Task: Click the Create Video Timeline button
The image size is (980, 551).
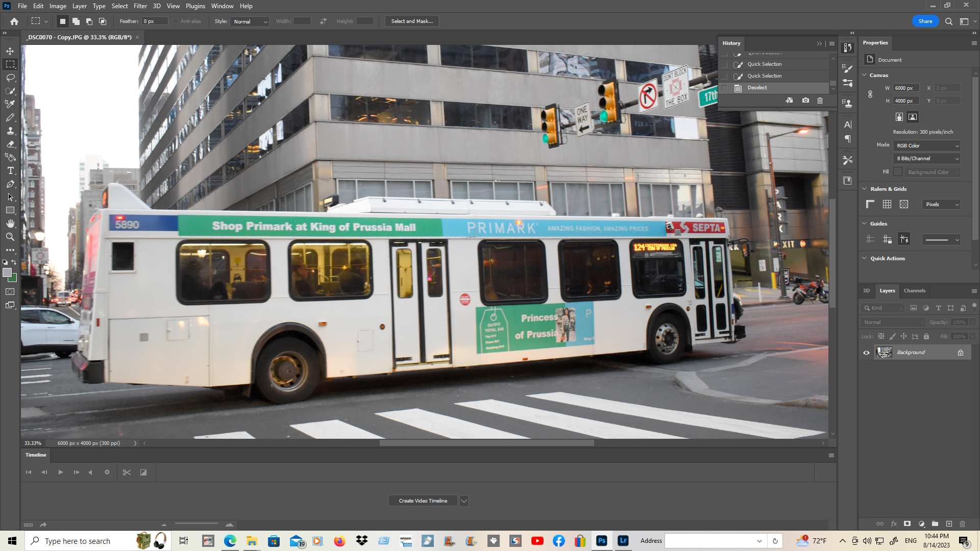Action: click(423, 501)
